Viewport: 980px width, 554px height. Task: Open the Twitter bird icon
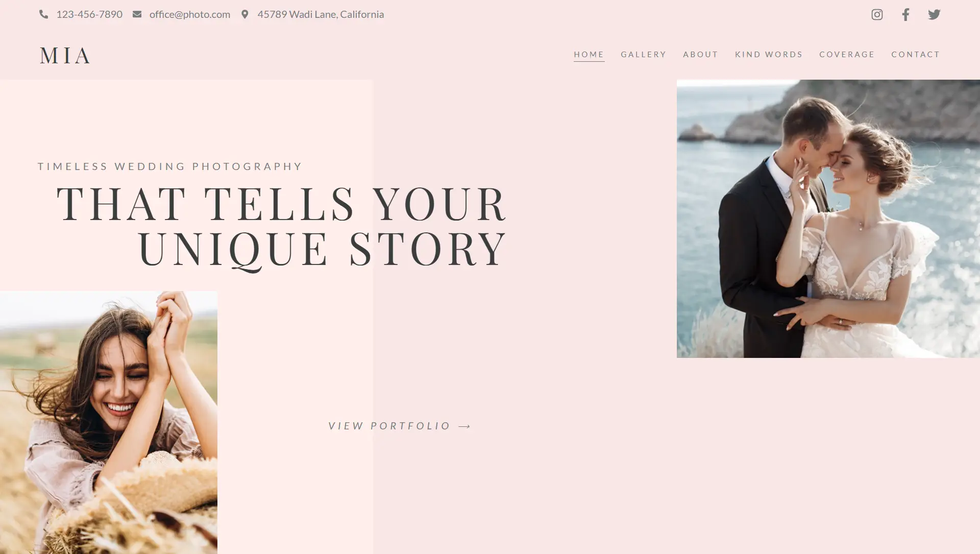pos(934,14)
